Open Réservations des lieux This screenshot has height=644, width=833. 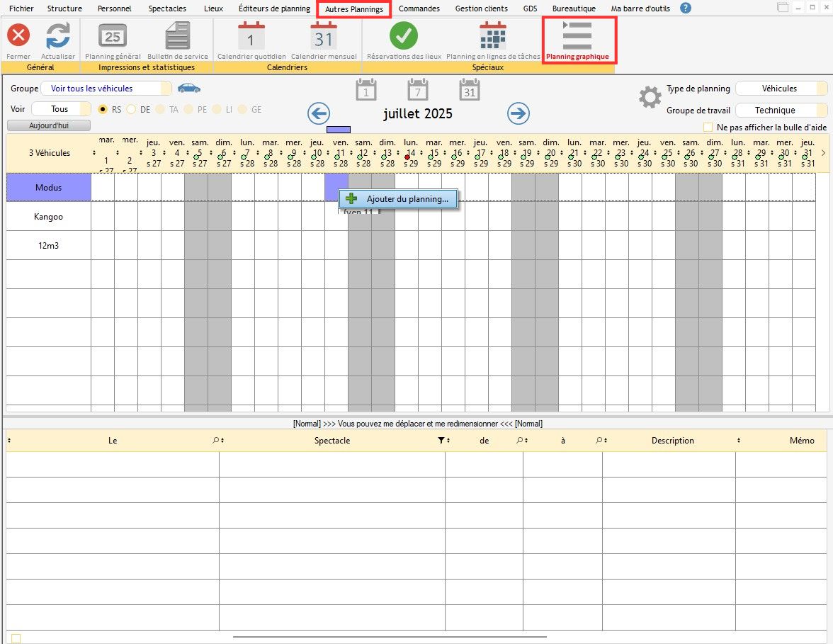[404, 36]
